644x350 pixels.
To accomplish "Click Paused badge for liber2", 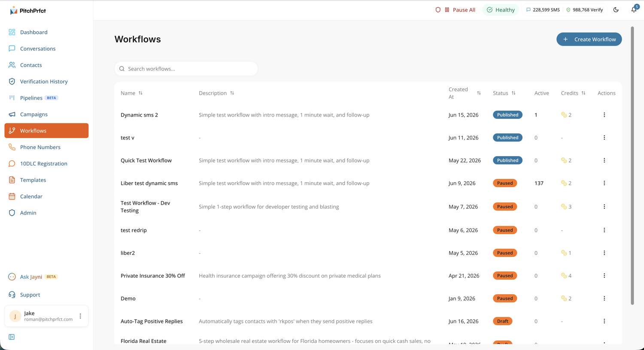I will tap(505, 253).
